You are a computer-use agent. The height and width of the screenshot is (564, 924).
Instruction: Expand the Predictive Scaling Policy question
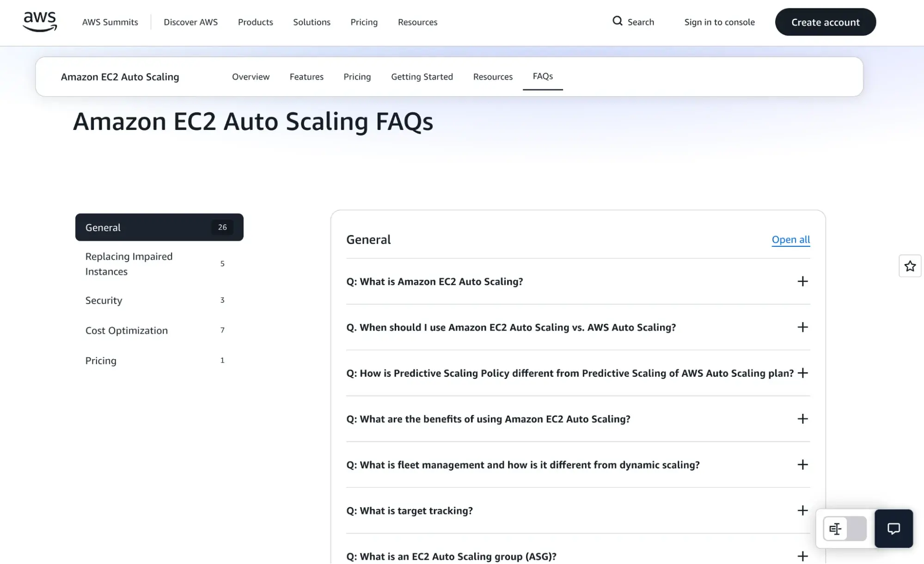(x=578, y=373)
